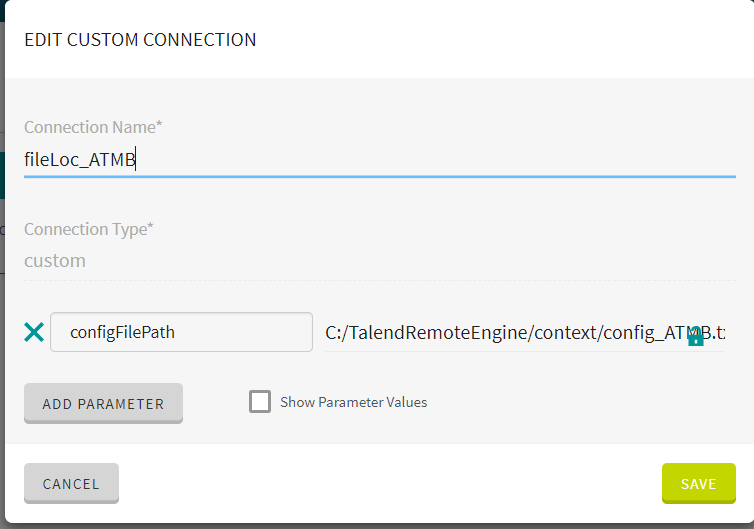Click the EDIT CUSTOM CONNECTION dialog title
754x529 pixels.
140,39
